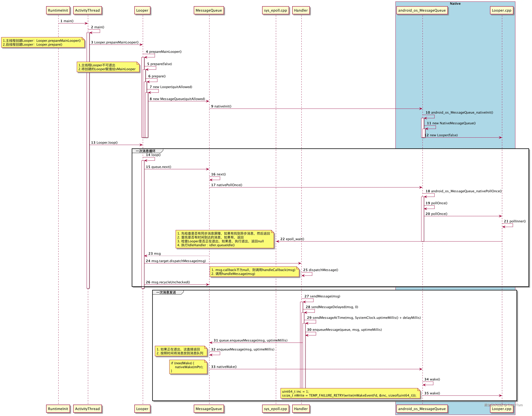Open the 主线程Looper不可退出 note
Viewport: 532px width, 416px height.
click(108, 67)
